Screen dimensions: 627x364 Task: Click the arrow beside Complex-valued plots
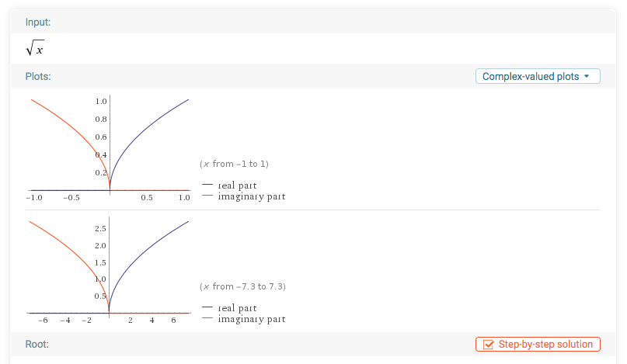click(x=587, y=77)
